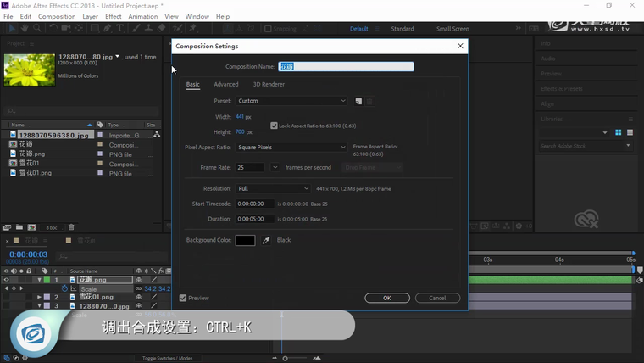The height and width of the screenshot is (363, 644).
Task: Switch to the 3D Renderer tab
Action: [x=268, y=85]
